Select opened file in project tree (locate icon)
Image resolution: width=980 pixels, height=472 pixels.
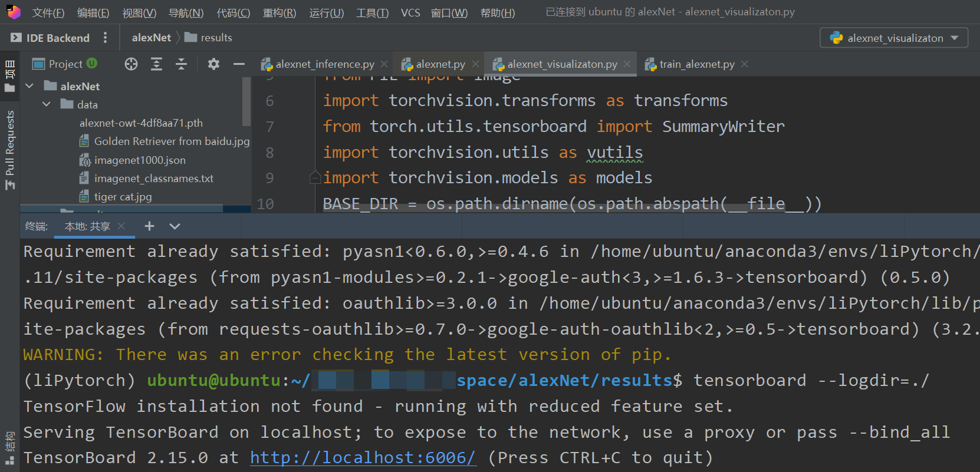(131, 64)
